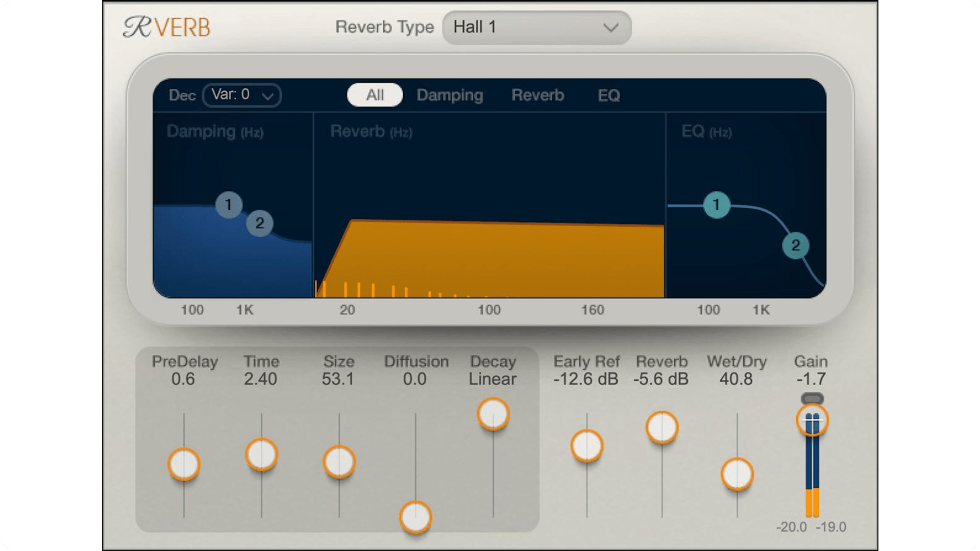Image resolution: width=980 pixels, height=551 pixels.
Task: Click the -19.0 meter level readout
Action: [831, 527]
